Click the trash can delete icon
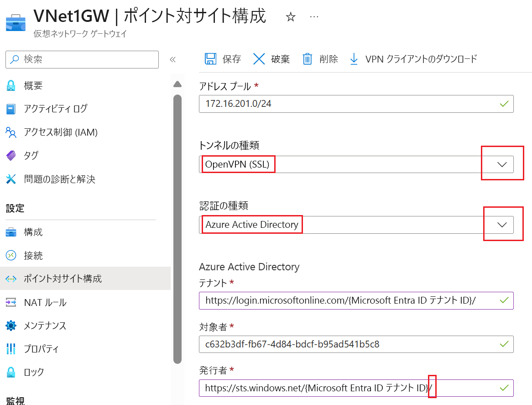 tap(308, 59)
